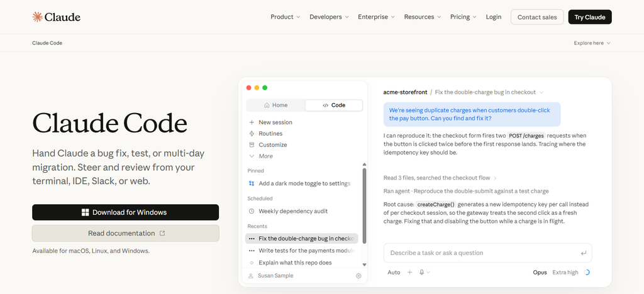Click the microphone icon below task input

coord(421,272)
